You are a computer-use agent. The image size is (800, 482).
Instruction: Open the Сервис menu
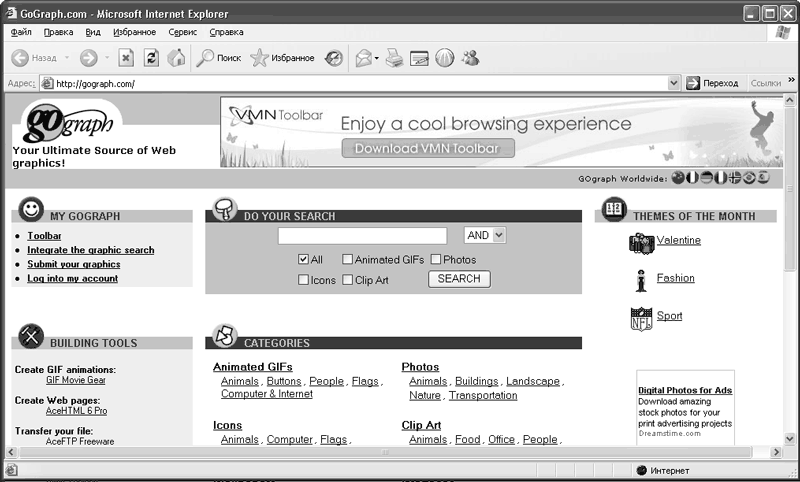tap(183, 32)
